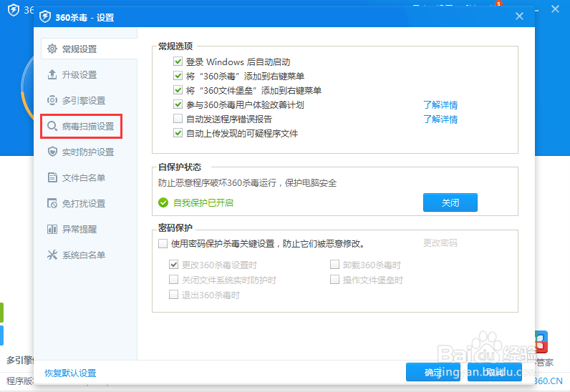Screen dimensions: 570x392
Task: Toggle adding "360文件堡垒" to right-click menu
Action: (x=178, y=89)
